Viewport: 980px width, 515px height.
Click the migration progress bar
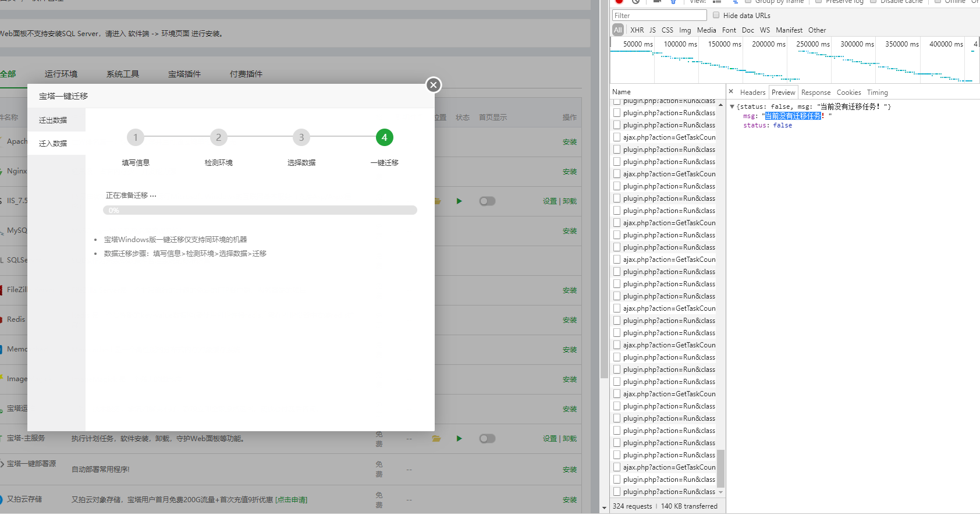pos(260,210)
